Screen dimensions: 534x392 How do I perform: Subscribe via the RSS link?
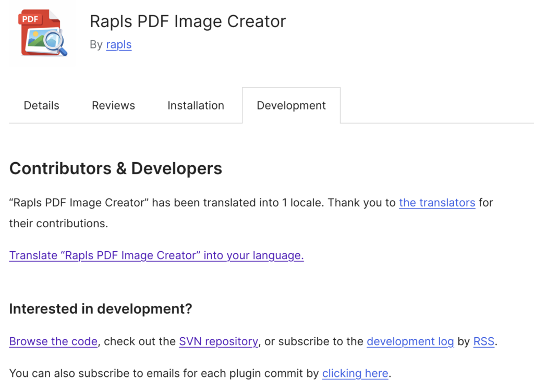click(x=483, y=341)
